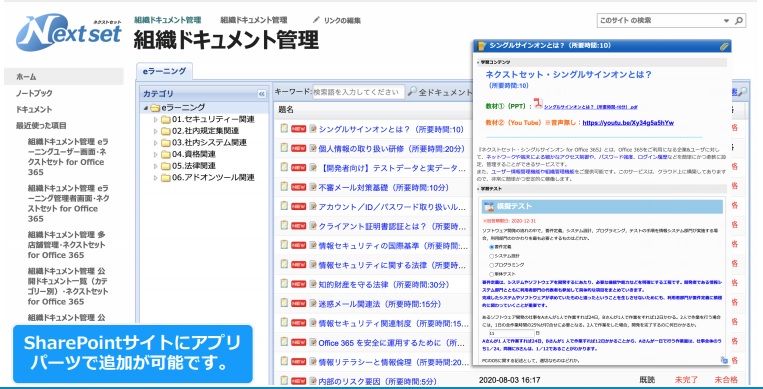Image resolution: width=763 pixels, height=389 pixels.
Task: Switch to the eラーニング tab
Action: 164,71
